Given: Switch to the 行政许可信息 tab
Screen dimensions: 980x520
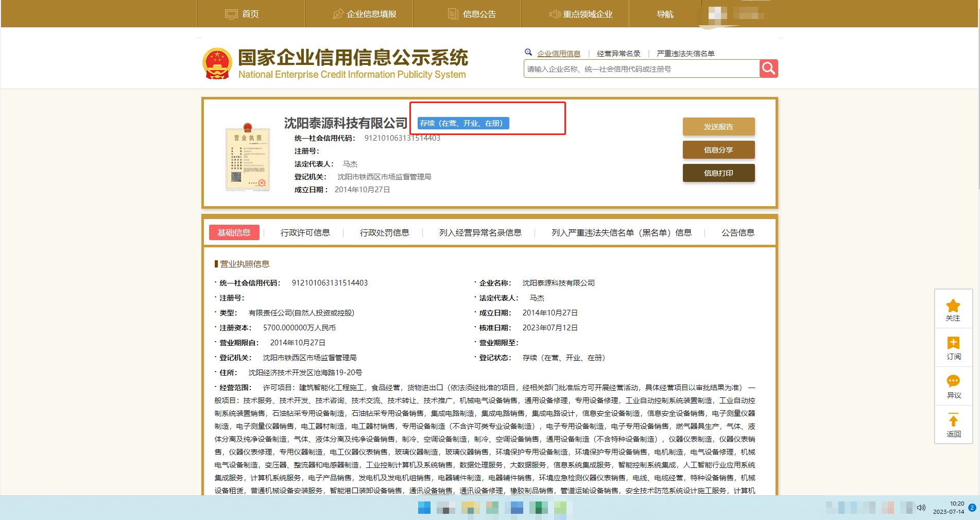Looking at the screenshot, I should (x=305, y=233).
